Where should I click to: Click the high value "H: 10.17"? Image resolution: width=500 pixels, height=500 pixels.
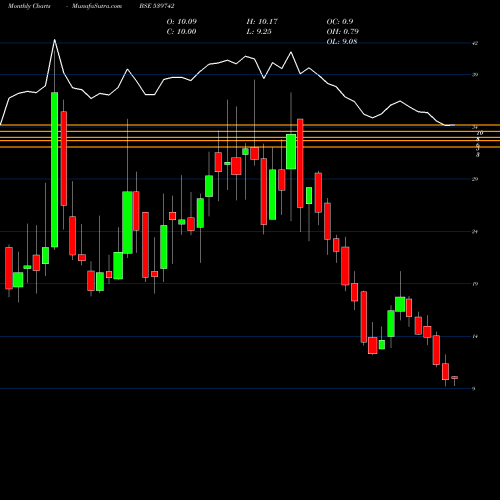pyautogui.click(x=262, y=22)
